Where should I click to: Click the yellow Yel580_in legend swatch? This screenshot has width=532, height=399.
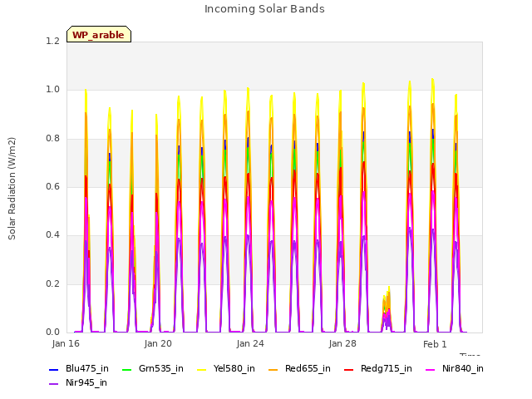tap(201, 369)
